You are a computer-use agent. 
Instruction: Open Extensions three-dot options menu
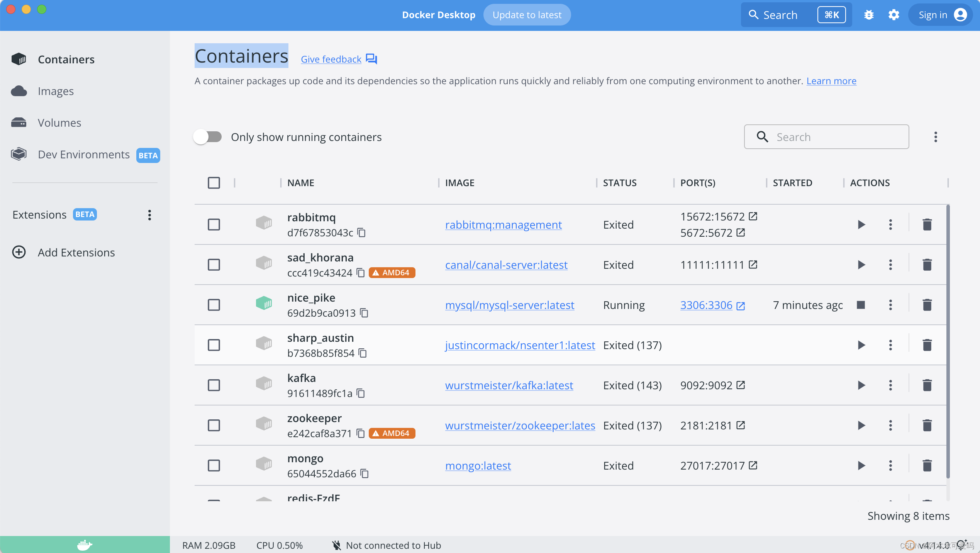(x=149, y=215)
